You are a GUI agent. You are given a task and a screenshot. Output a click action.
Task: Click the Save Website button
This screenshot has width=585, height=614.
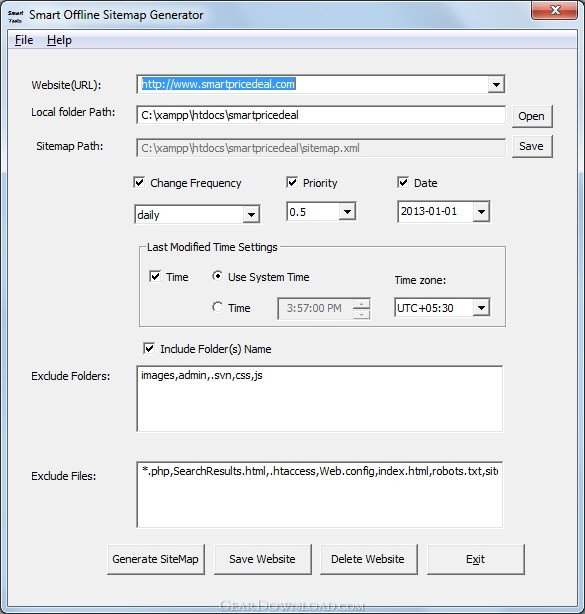coord(263,559)
